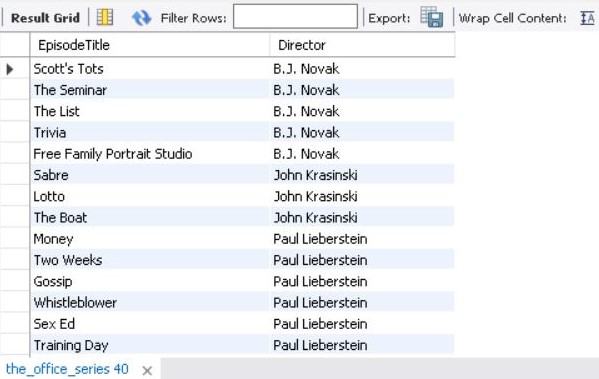
Task: Click the Result Grid form editor icon
Action: click(105, 17)
